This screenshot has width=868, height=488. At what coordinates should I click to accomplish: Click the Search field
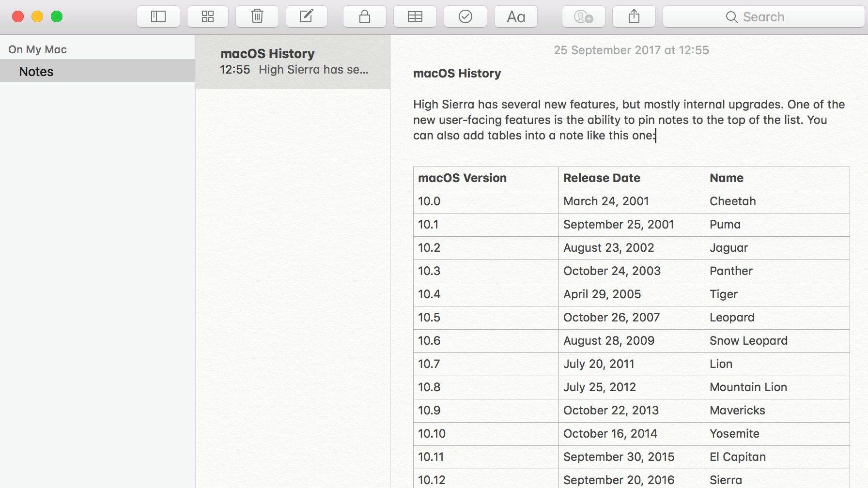tap(763, 16)
